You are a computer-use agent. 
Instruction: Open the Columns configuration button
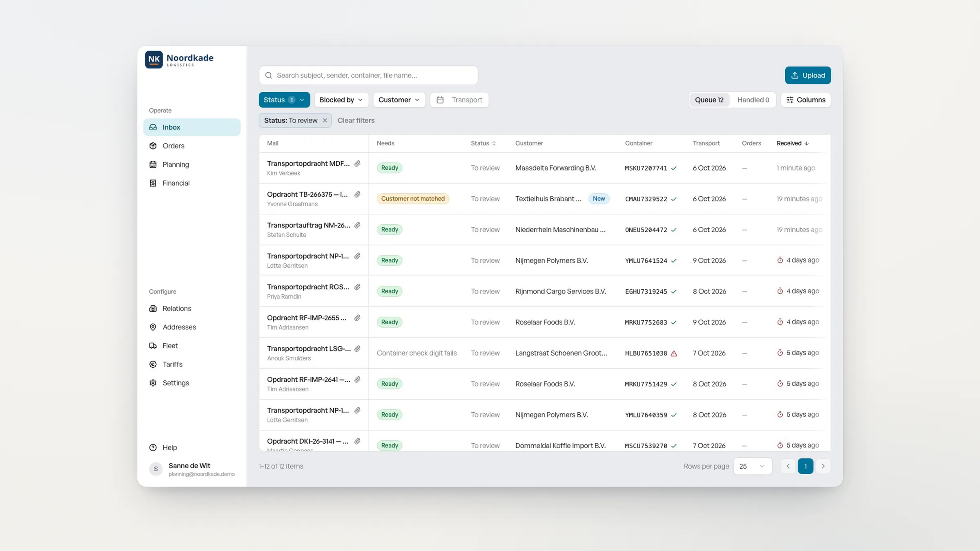point(806,100)
